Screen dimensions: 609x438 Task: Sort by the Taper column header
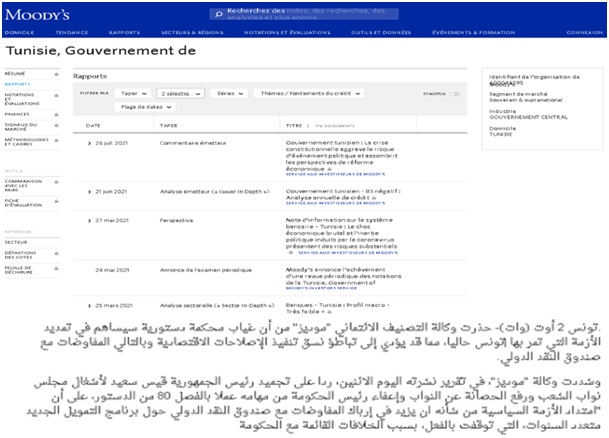[x=169, y=126]
